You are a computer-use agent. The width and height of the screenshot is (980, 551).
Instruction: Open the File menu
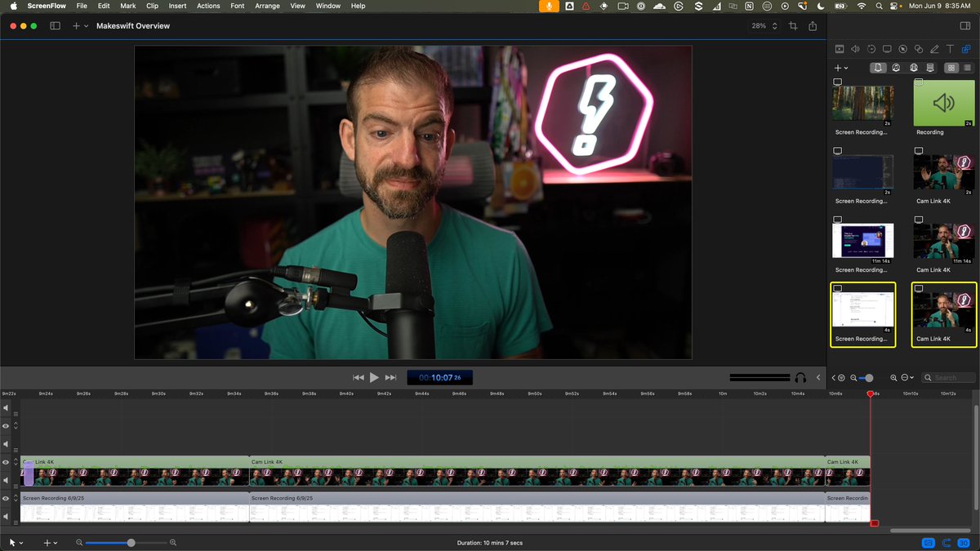click(82, 6)
